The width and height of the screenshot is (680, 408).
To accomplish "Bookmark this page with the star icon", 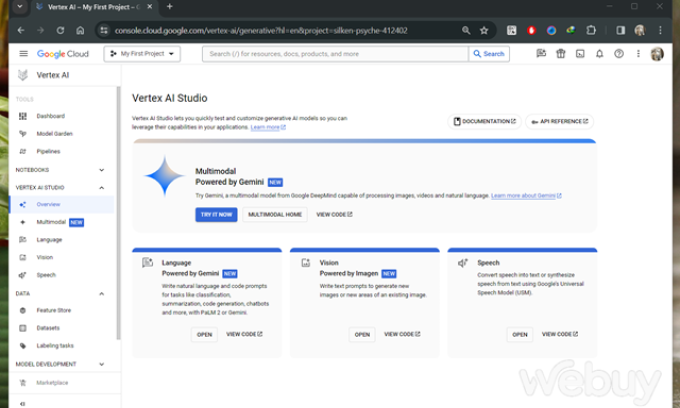I will (484, 30).
